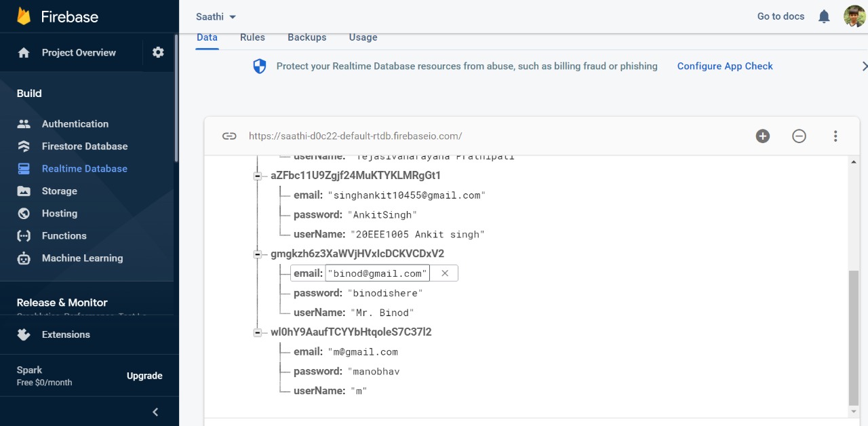The image size is (868, 426).
Task: Click the Functions brackets icon
Action: (x=24, y=235)
